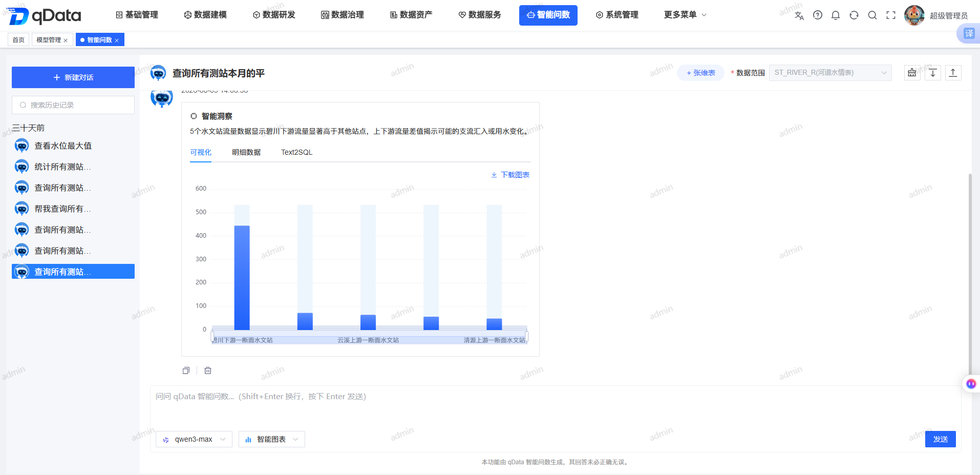Expand the qwen3-max model dropdown
This screenshot has height=475, width=980.
(194, 439)
